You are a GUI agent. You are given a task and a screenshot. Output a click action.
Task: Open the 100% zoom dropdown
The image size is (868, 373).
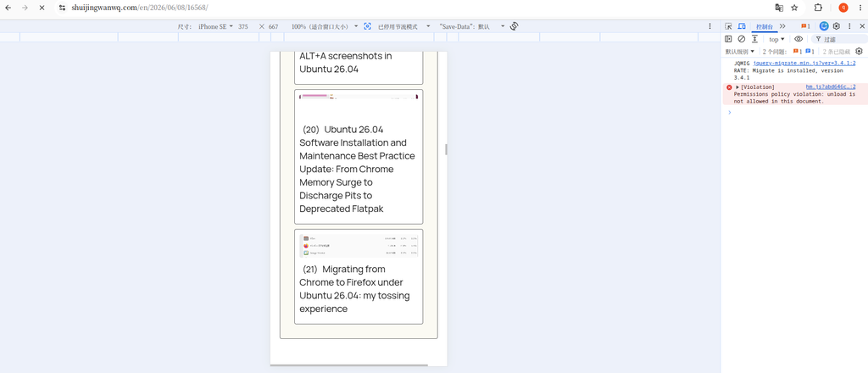(325, 26)
